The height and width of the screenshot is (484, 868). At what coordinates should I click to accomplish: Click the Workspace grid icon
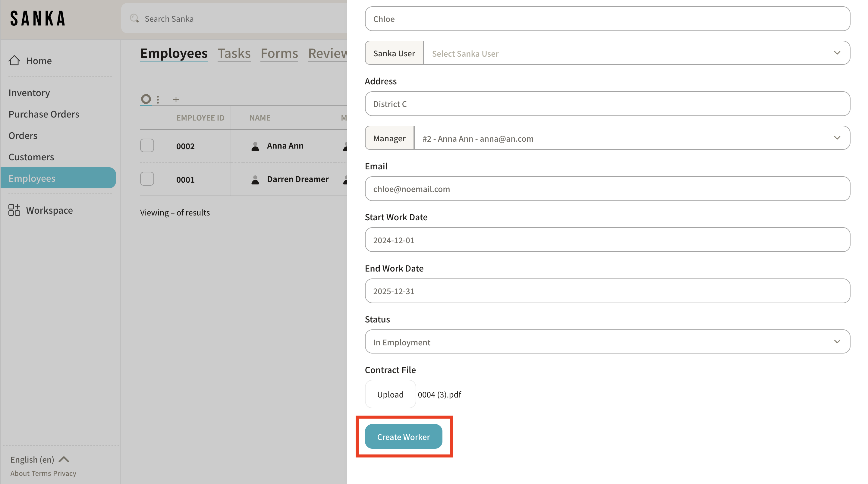14,210
